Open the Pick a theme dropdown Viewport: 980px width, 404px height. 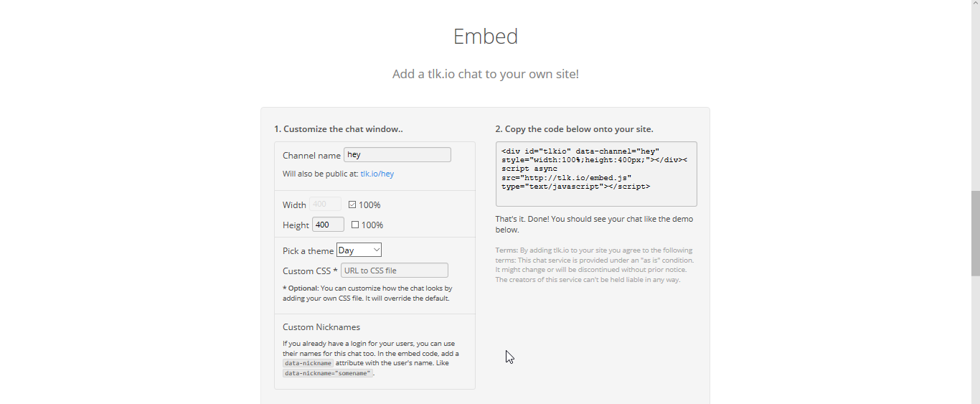(358, 250)
